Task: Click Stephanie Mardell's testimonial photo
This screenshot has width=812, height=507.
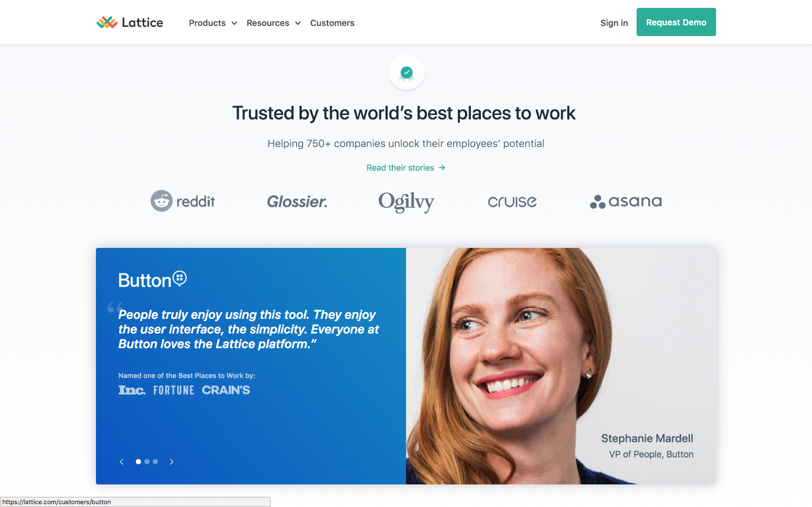Action: tap(561, 366)
